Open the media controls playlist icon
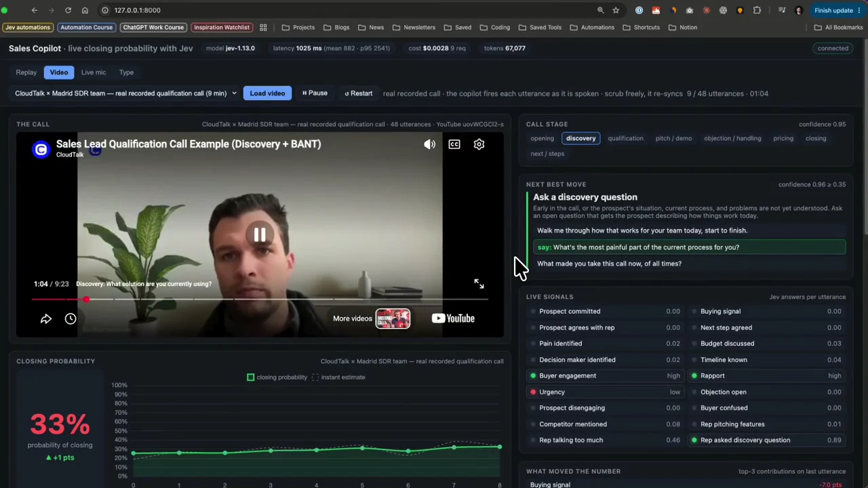 click(782, 10)
